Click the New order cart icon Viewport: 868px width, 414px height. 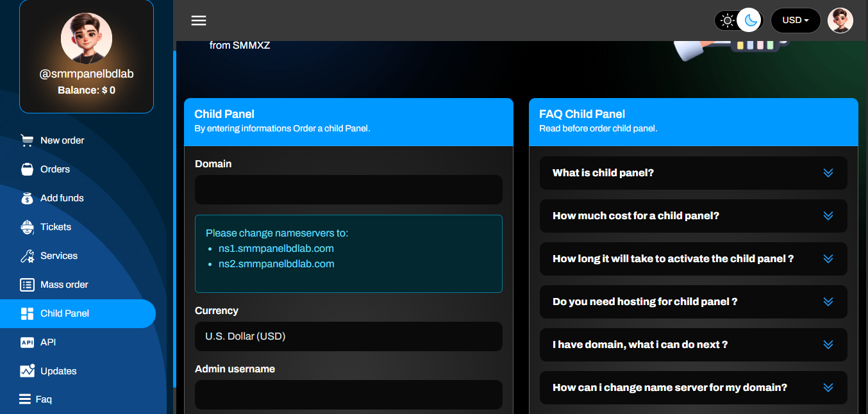pyautogui.click(x=27, y=140)
